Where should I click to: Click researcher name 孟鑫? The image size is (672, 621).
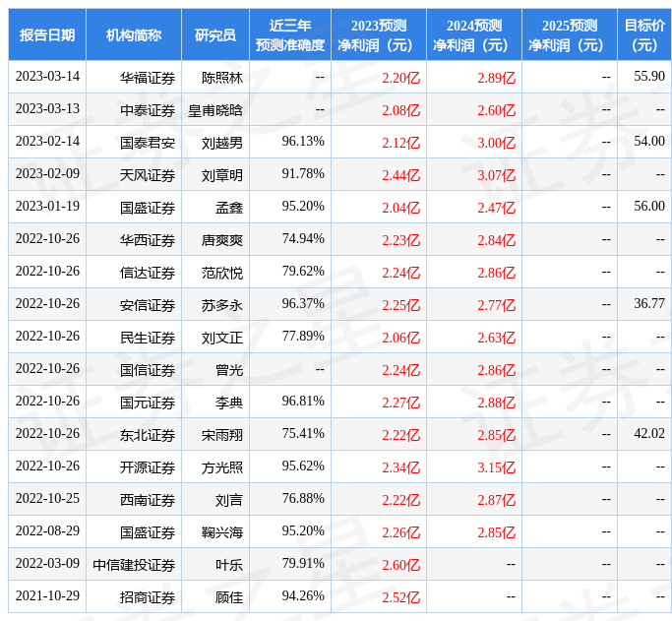pyautogui.click(x=229, y=208)
